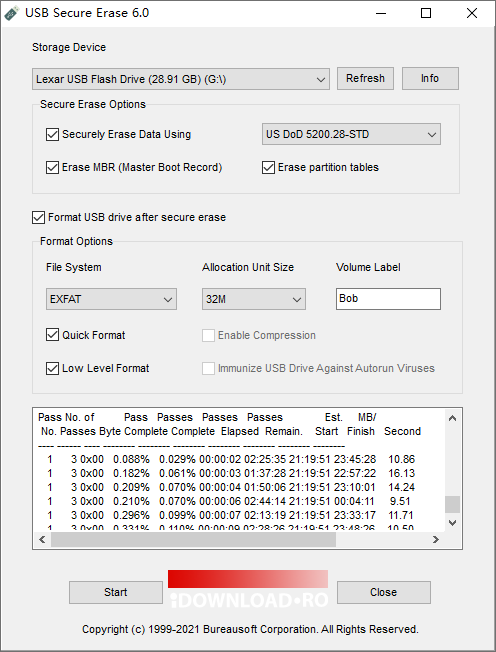The height and width of the screenshot is (652, 496).
Task: Click the Volume Label field containing Bob
Action: coord(388,299)
